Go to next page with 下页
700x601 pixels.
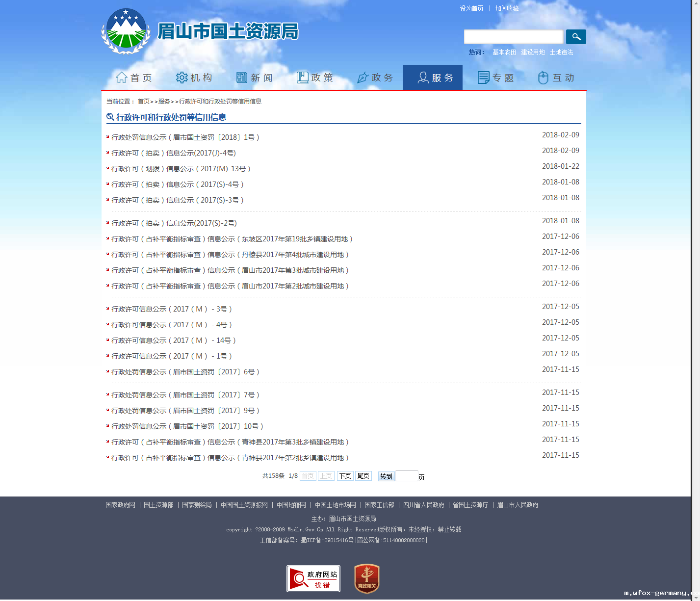click(345, 476)
